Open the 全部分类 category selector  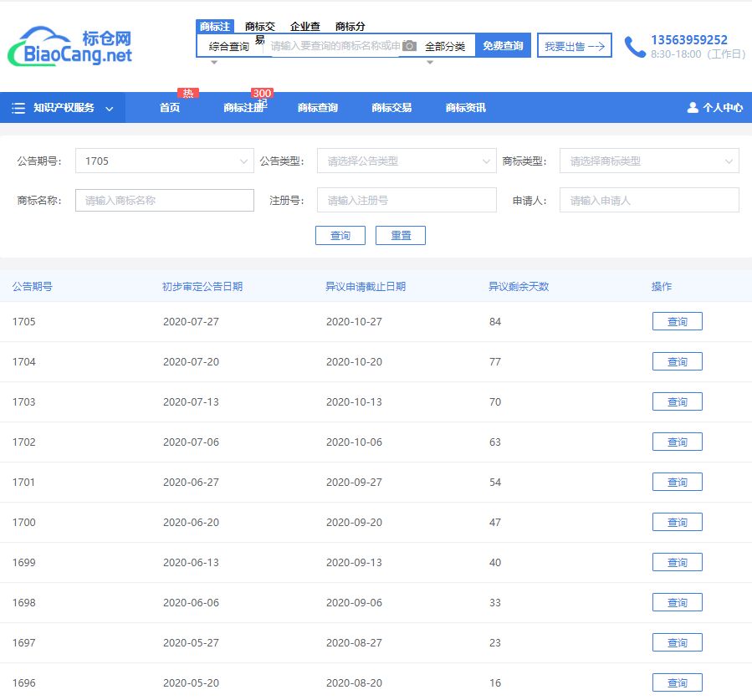(444, 47)
